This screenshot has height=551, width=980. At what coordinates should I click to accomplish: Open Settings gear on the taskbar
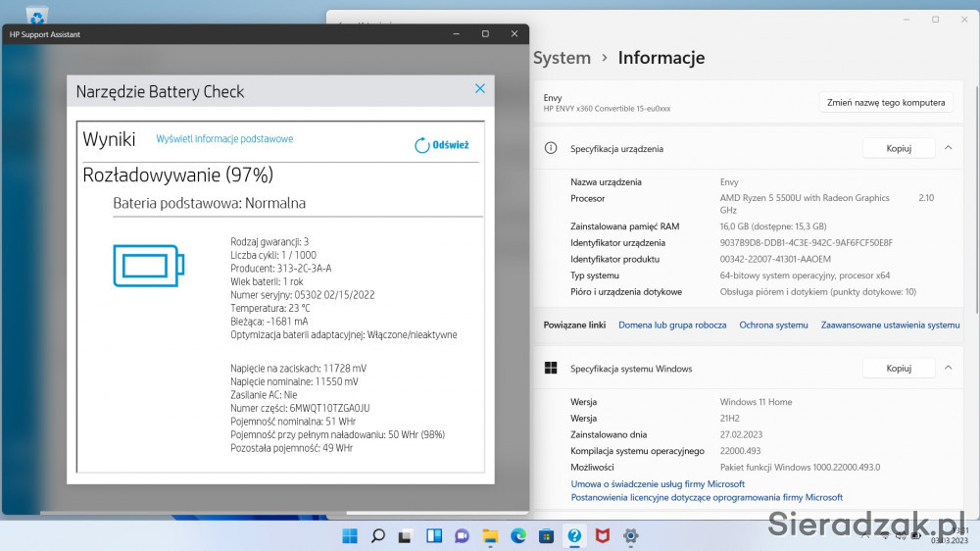[x=630, y=536]
